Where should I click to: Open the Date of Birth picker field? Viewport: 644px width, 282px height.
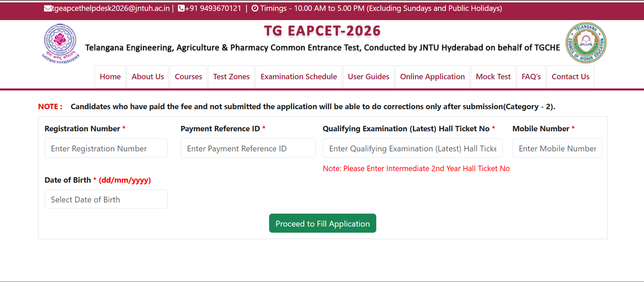pyautogui.click(x=106, y=199)
